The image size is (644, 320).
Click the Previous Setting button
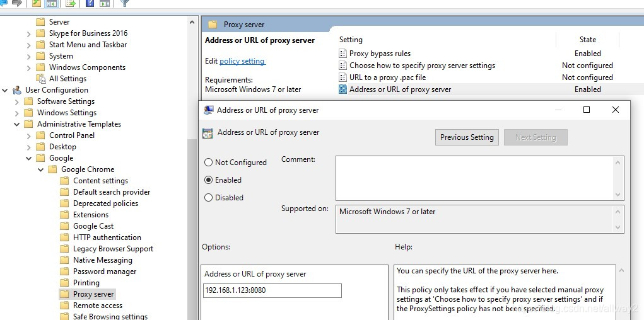467,137
